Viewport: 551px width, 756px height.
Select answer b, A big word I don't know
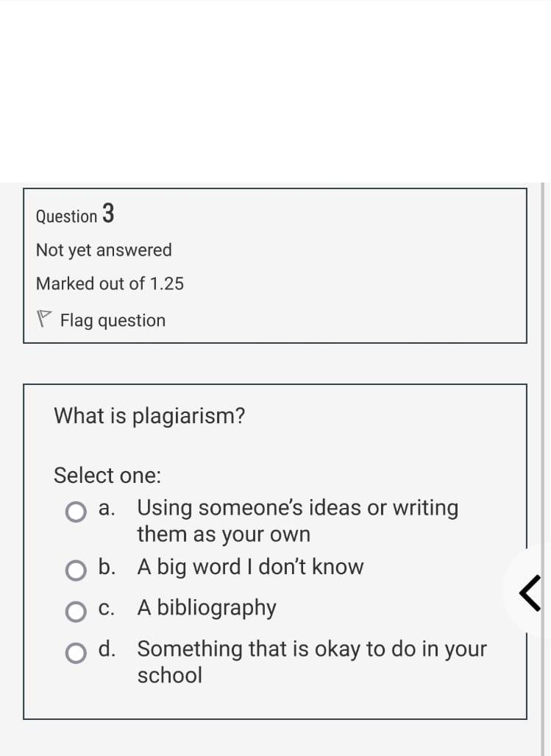[76, 567]
